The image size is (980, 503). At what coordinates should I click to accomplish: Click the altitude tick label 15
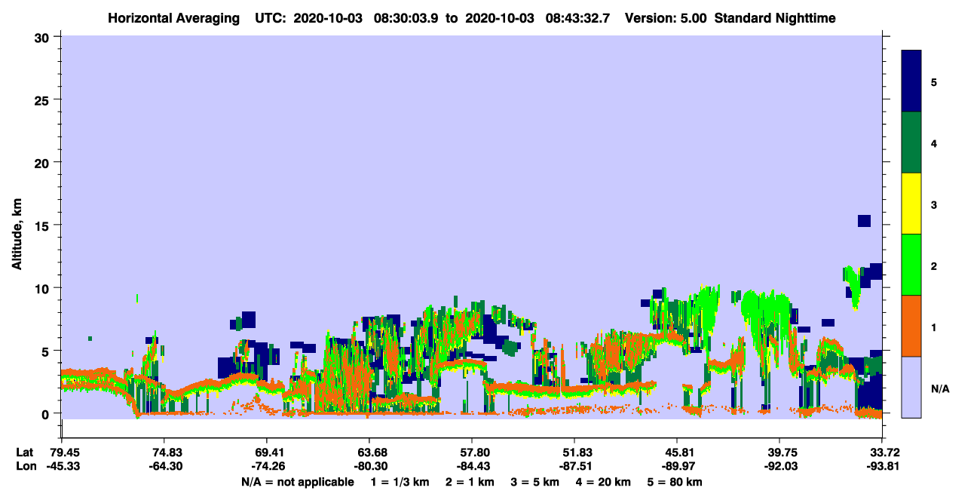point(44,225)
